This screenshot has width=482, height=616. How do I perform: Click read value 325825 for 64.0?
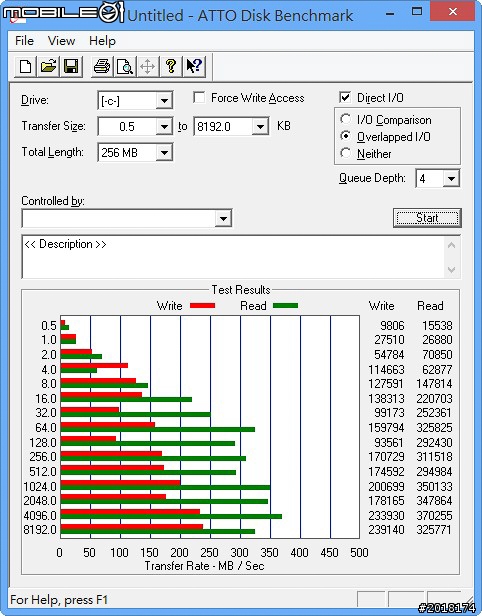pos(434,427)
